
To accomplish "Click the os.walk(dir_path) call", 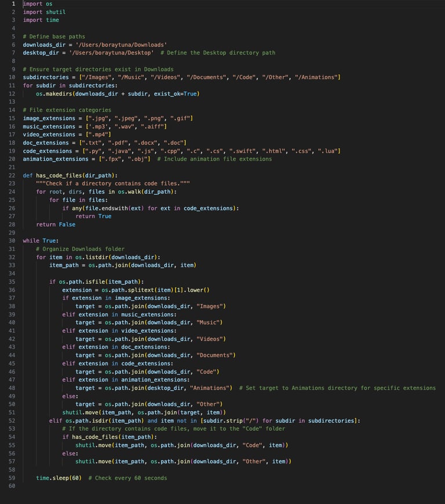I will click(x=146, y=192).
